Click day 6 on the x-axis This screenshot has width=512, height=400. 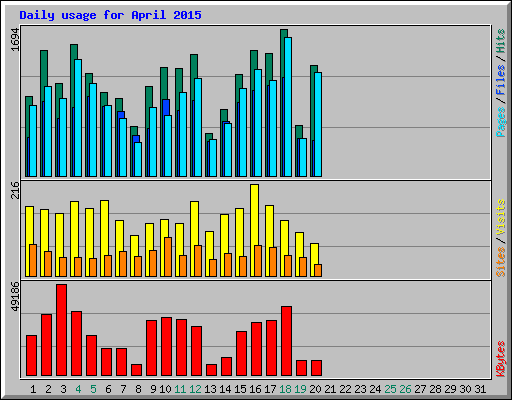[108, 389]
